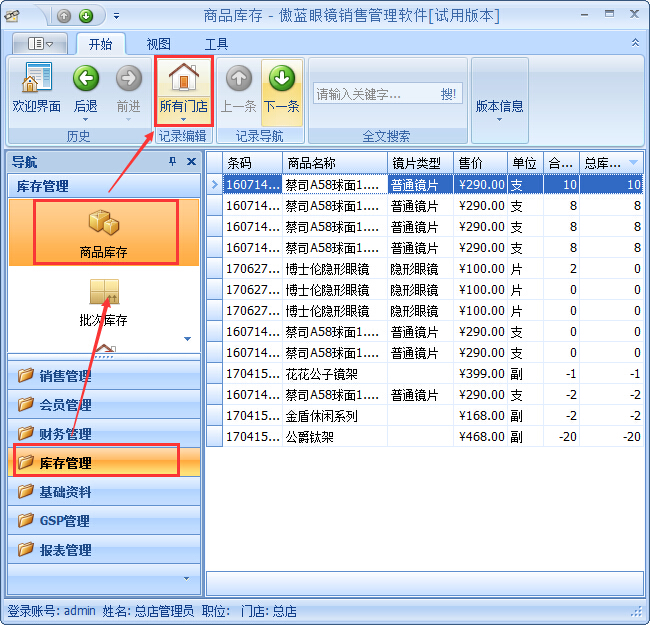Click the -20 total stock cell
This screenshot has height=625, width=650.
pos(612,437)
